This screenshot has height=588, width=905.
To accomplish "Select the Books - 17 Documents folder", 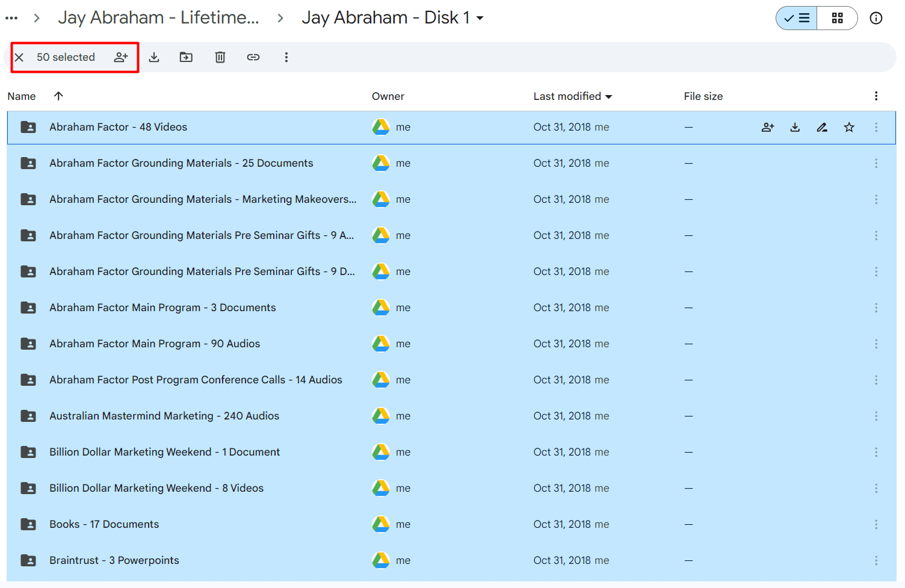I will [451, 524].
